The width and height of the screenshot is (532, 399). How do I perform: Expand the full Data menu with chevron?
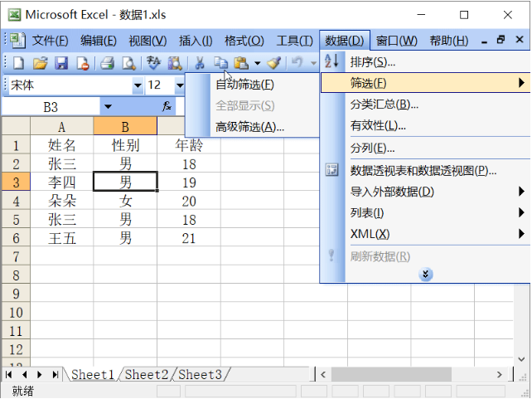click(x=426, y=275)
